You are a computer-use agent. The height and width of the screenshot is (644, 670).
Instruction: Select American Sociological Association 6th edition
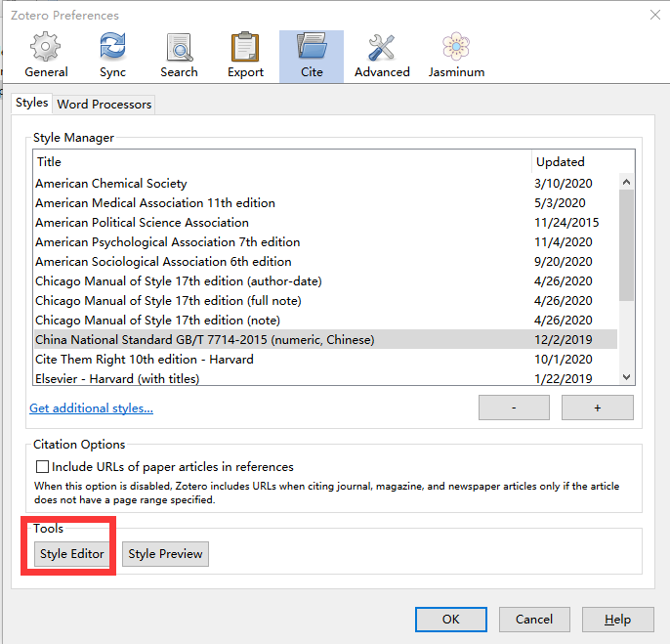[x=325, y=261]
